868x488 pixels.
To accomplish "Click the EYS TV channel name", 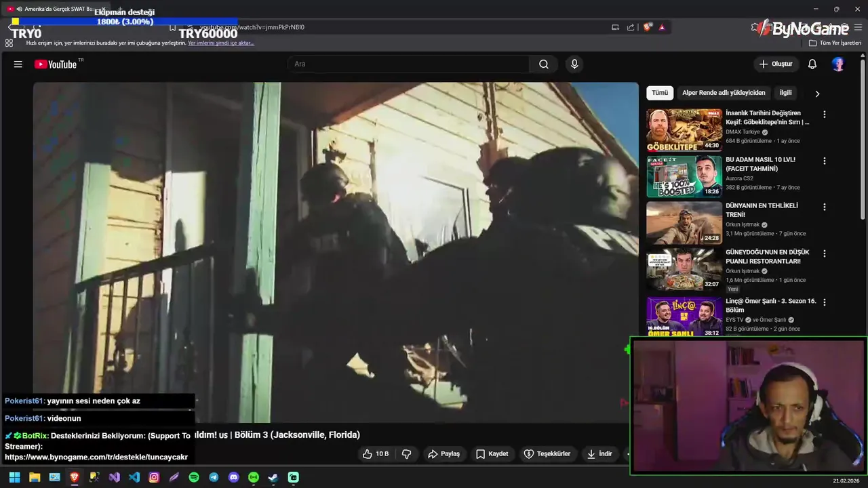I will 734,320.
